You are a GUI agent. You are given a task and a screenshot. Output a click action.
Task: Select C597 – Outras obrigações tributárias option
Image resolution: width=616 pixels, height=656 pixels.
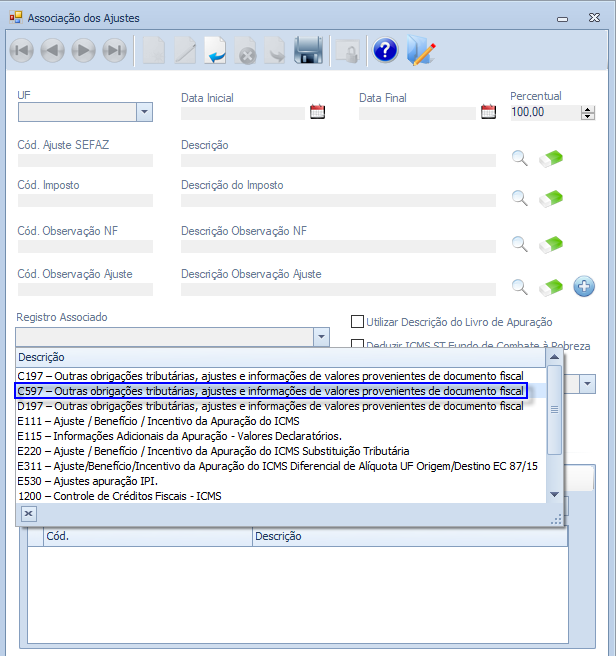270,391
